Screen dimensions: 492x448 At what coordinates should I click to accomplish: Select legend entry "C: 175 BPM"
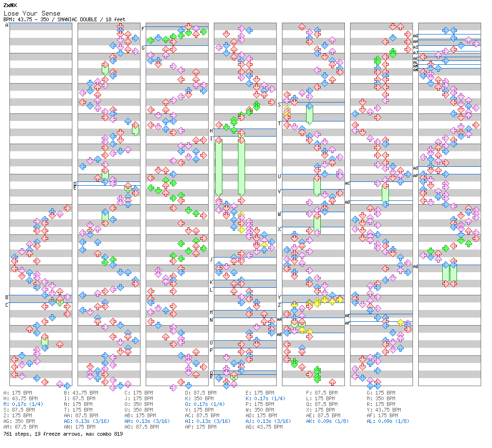[139, 393]
